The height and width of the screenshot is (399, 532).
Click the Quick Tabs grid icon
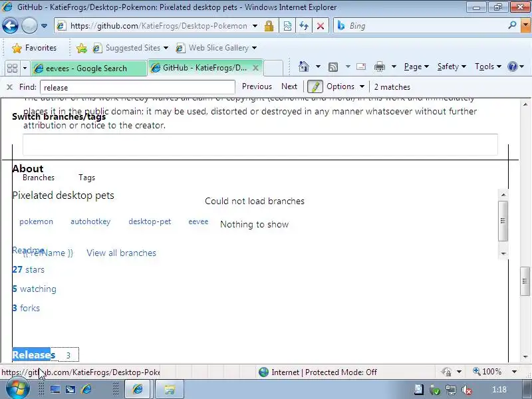tap(12, 68)
